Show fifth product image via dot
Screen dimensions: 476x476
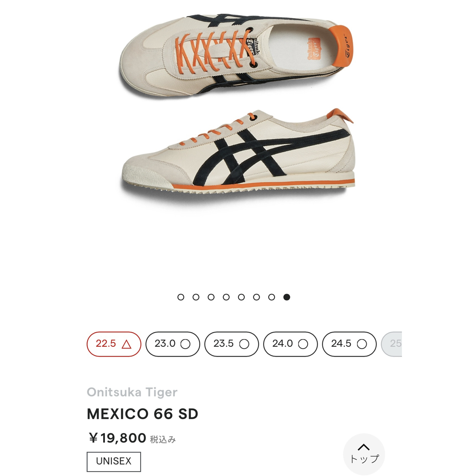tap(242, 297)
